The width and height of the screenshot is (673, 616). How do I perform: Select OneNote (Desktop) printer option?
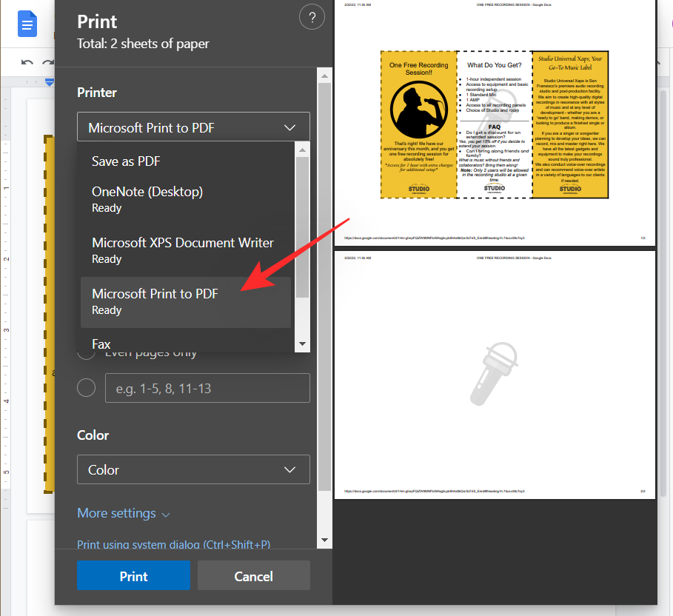147,199
